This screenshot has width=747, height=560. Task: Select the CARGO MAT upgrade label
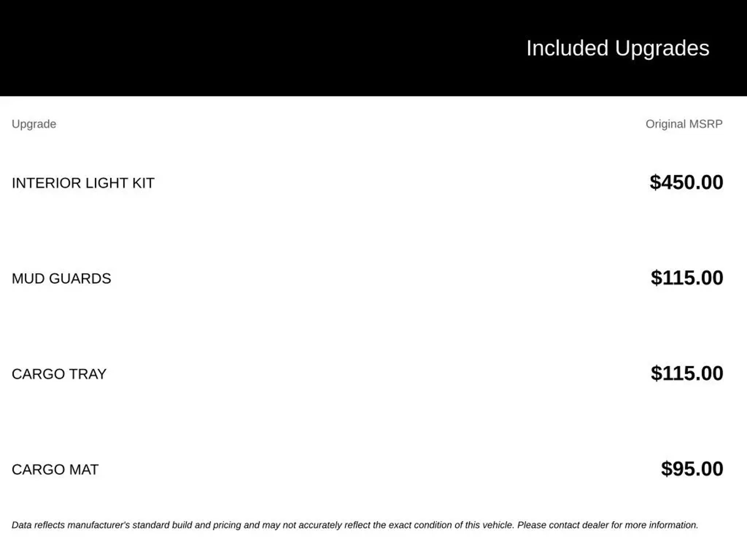(x=55, y=470)
